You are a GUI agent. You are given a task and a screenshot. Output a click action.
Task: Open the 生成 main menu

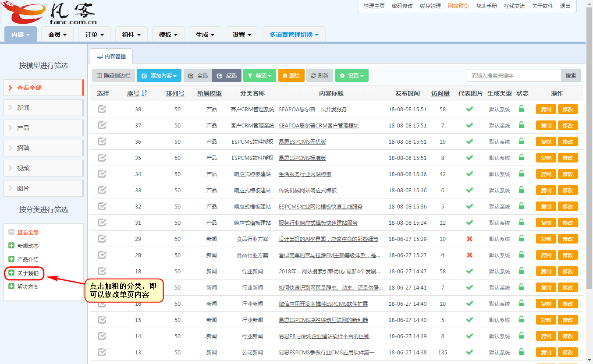(205, 35)
